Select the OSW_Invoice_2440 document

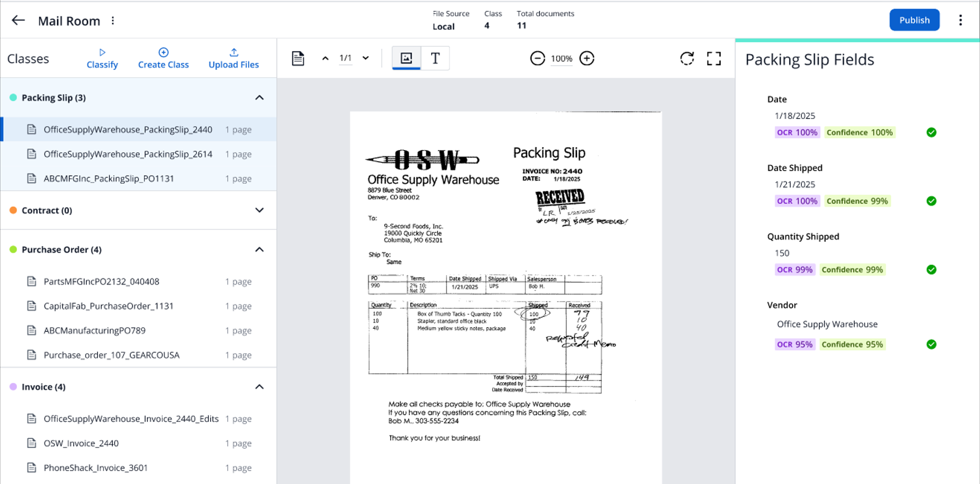[81, 443]
